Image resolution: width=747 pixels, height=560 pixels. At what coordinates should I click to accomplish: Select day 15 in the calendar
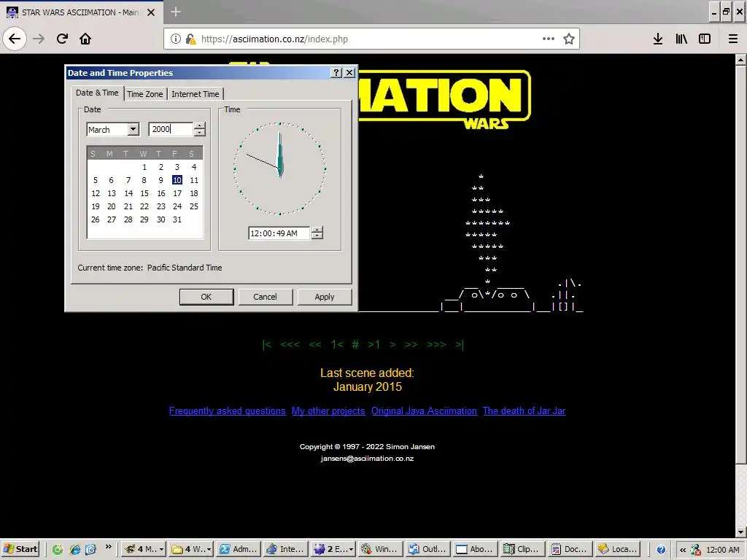144,193
